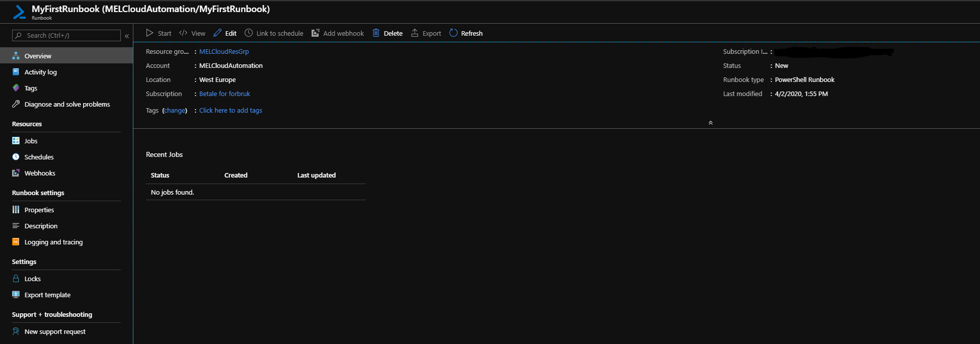This screenshot has height=344, width=980.
Task: Go to the Jobs page
Action: click(x=66, y=141)
